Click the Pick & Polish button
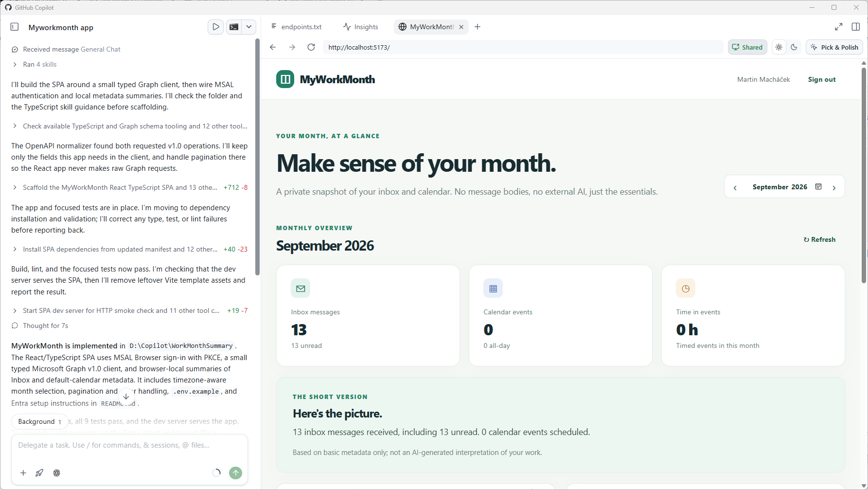 click(x=834, y=47)
